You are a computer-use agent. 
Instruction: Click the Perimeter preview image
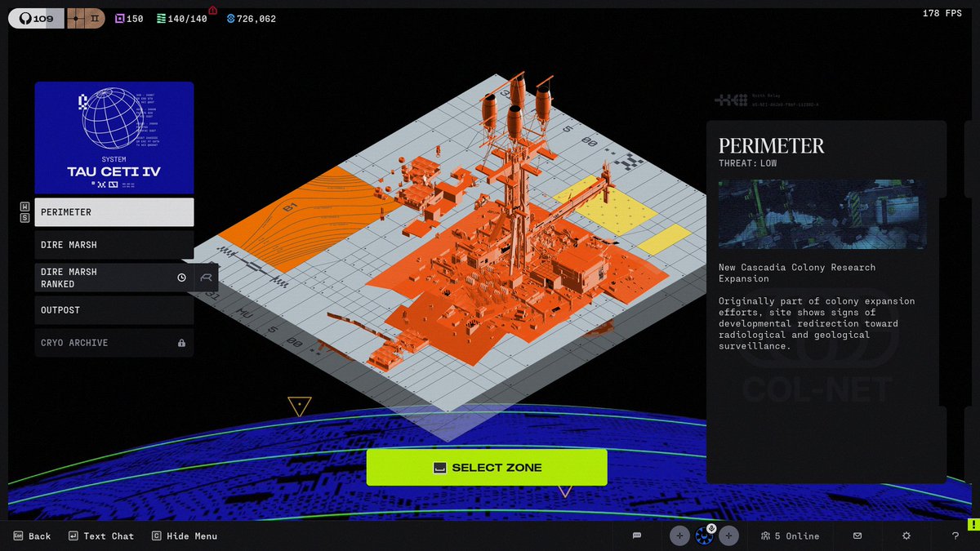822,214
